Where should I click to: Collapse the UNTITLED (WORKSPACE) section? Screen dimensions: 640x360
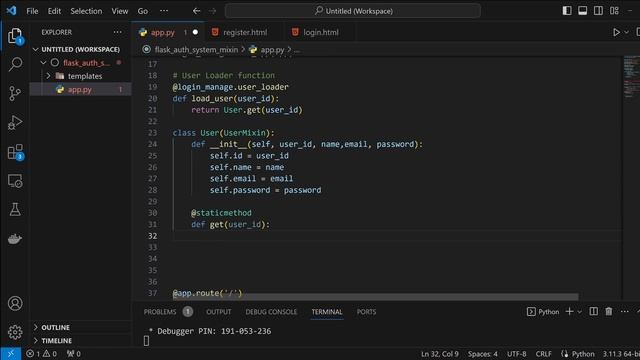tap(80, 49)
